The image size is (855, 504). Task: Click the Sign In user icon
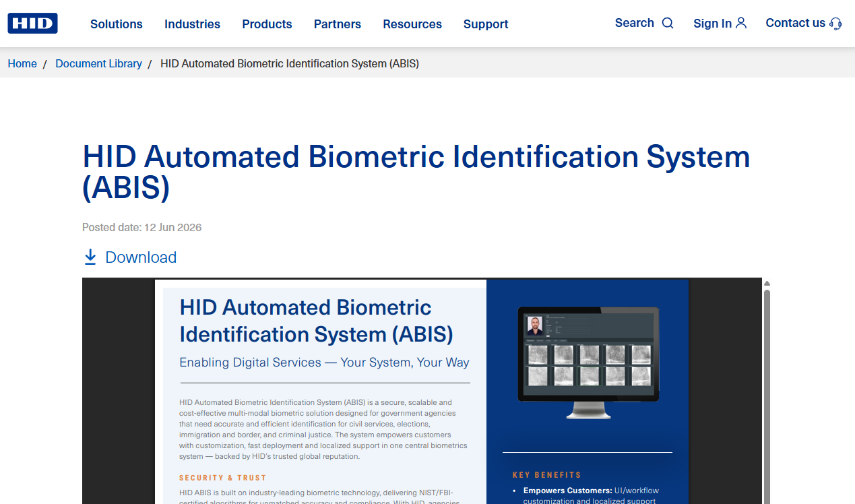(741, 23)
